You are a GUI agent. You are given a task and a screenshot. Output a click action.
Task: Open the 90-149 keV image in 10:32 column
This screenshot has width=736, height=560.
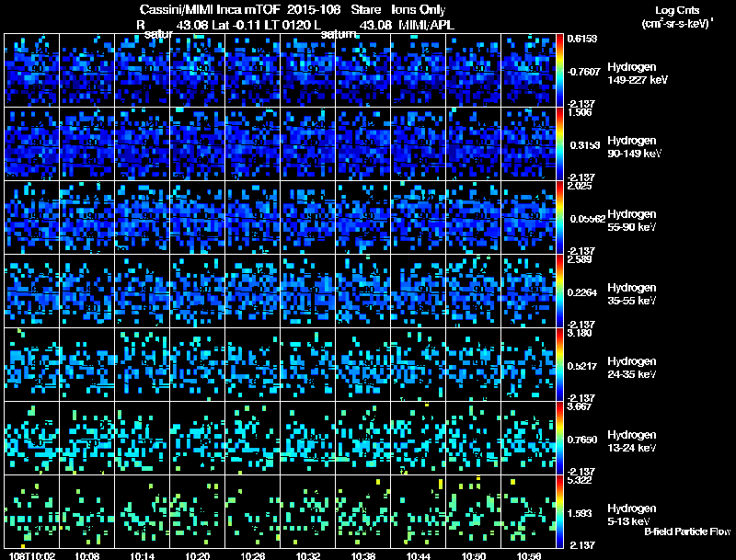coord(308,144)
